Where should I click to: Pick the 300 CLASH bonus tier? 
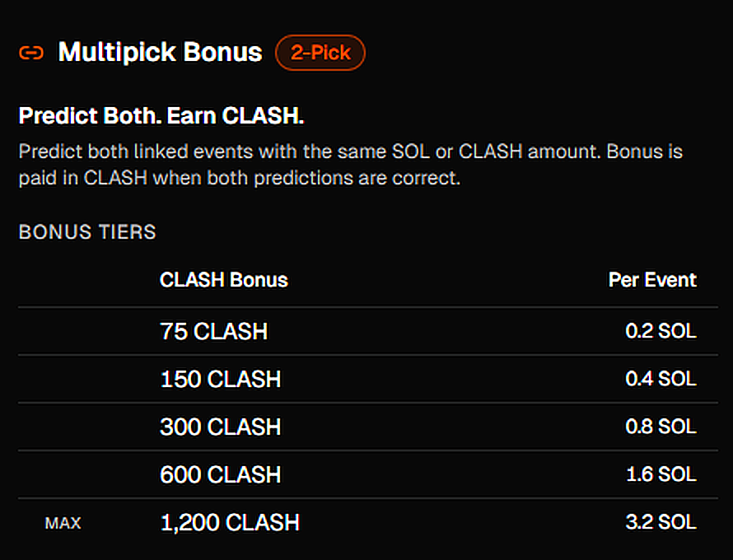click(220, 427)
